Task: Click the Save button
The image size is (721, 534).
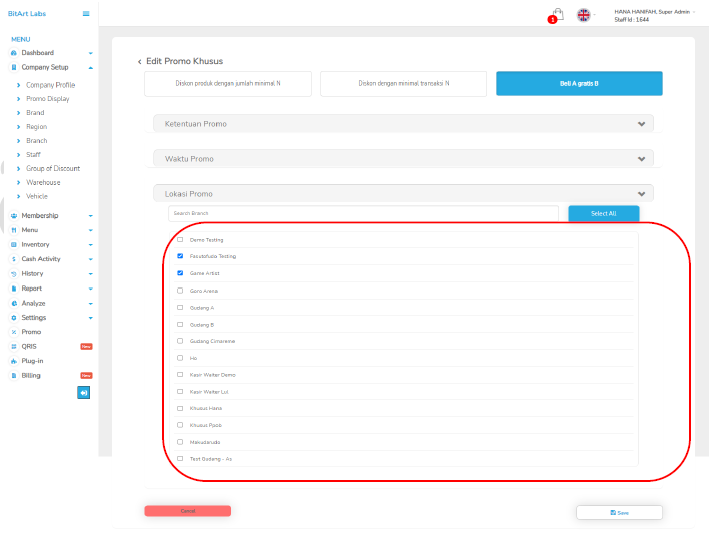Action: [x=619, y=512]
